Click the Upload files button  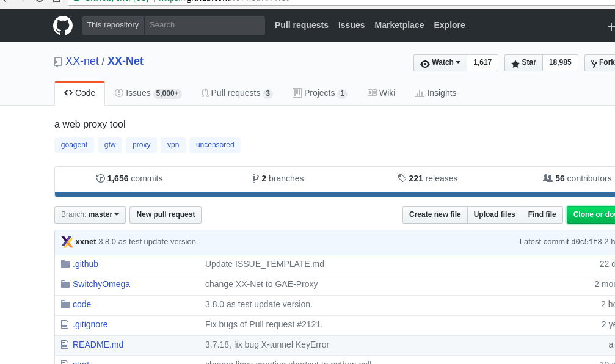point(494,214)
